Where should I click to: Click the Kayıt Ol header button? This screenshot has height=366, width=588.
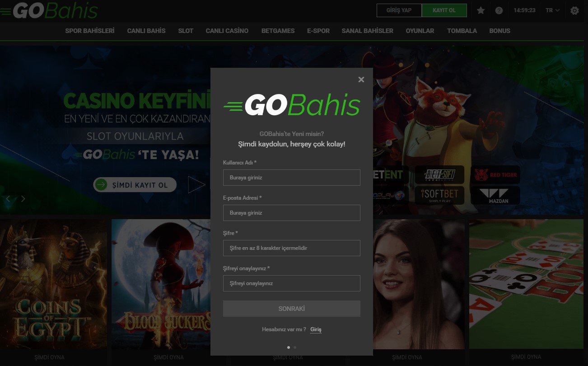coord(444,10)
